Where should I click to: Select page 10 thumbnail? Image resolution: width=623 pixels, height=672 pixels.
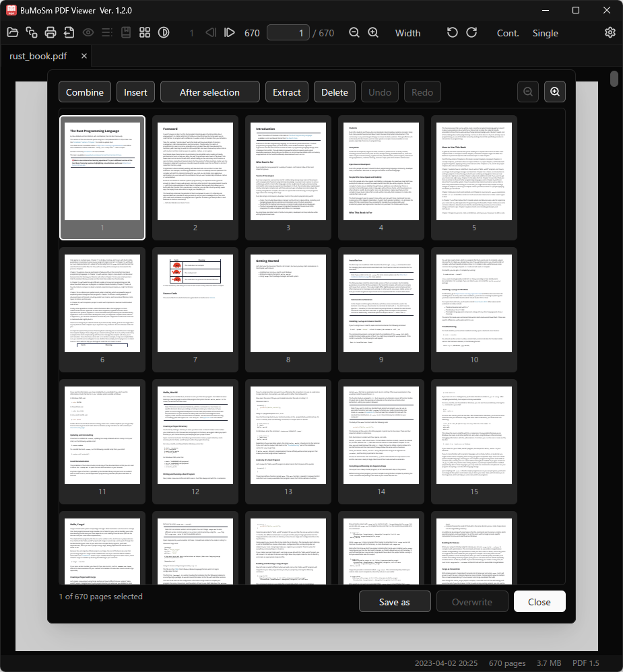pos(474,310)
